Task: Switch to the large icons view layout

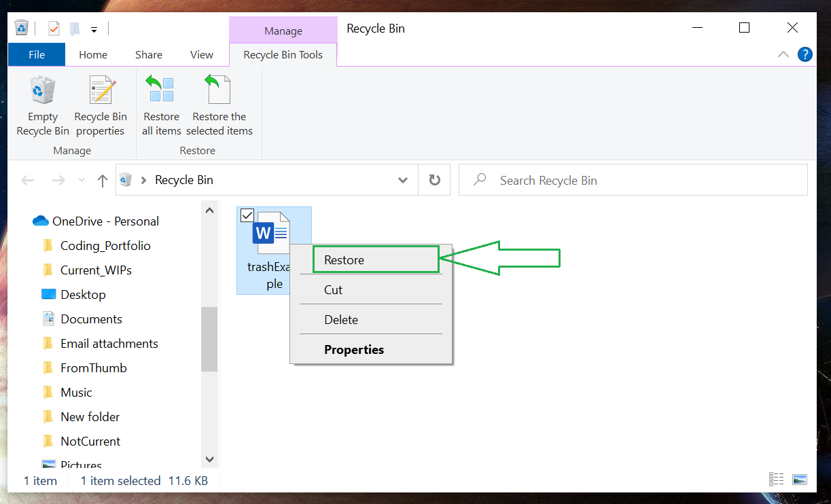Action: click(x=799, y=480)
